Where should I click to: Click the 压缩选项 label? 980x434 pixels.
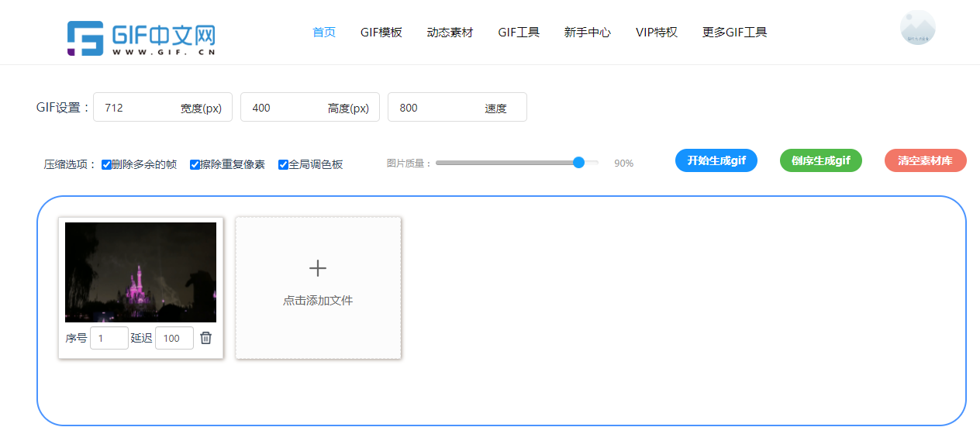[71, 164]
